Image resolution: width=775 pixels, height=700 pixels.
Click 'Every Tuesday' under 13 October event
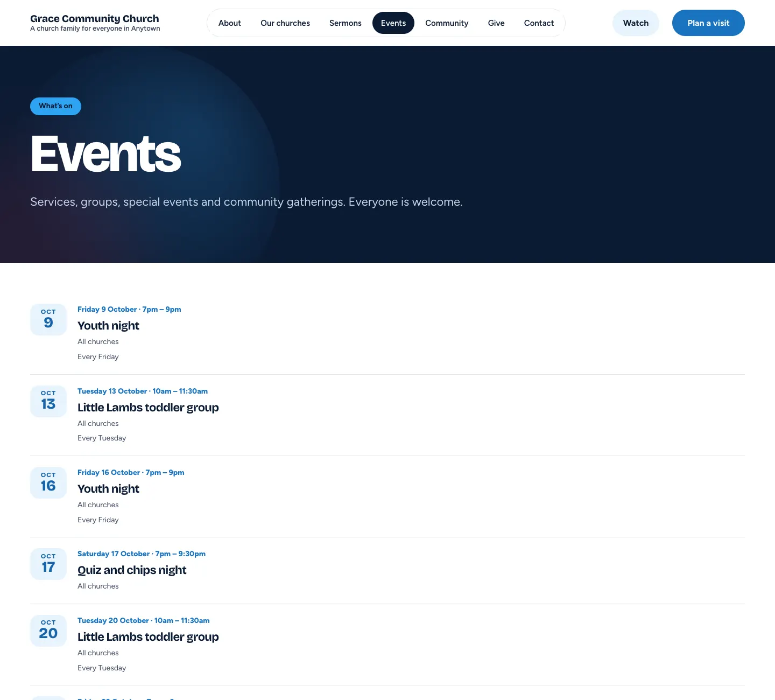coord(102,438)
